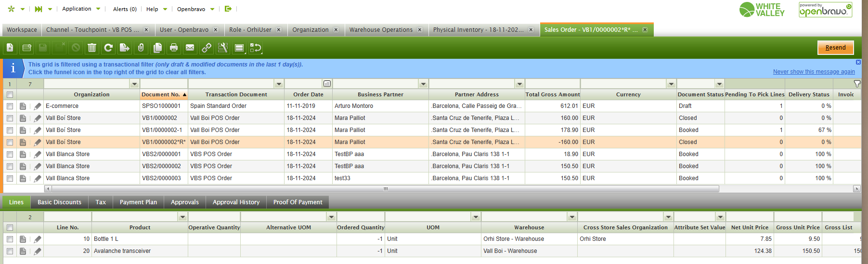This screenshot has width=868, height=264.
Task: Click the quick launch skip-forward icon
Action: tap(39, 9)
